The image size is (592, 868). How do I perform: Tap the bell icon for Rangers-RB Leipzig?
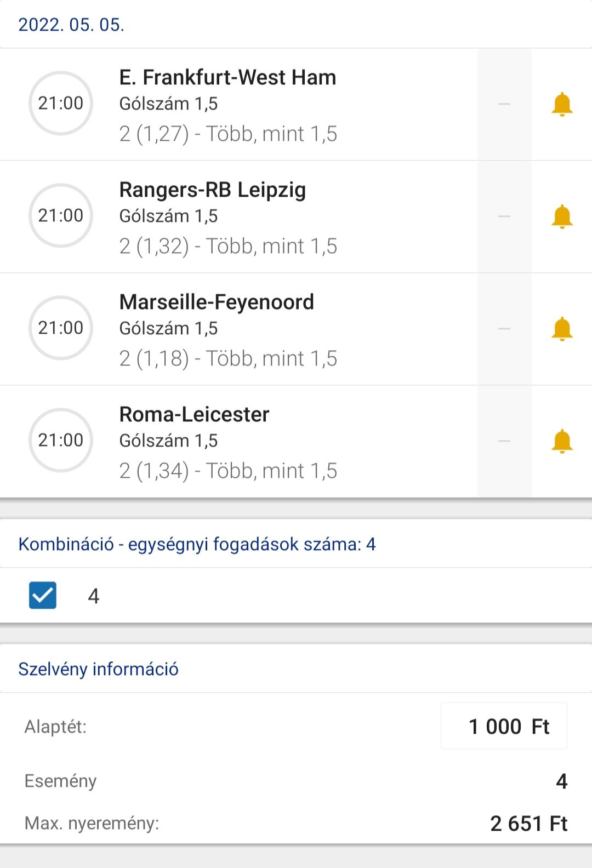562,216
